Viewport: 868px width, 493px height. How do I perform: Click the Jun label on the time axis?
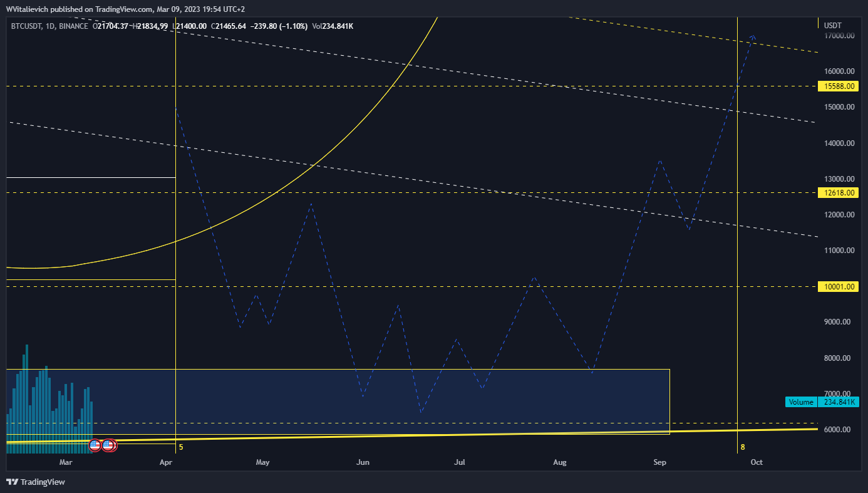pos(363,463)
